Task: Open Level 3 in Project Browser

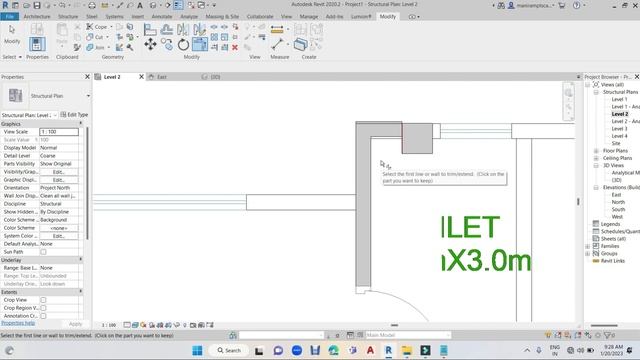Action: 619,129
